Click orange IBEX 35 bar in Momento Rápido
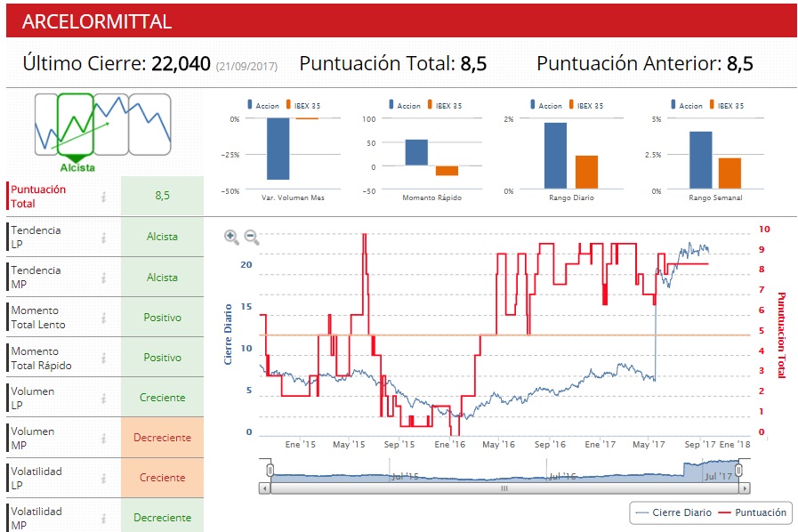This screenshot has width=798, height=532. (447, 171)
